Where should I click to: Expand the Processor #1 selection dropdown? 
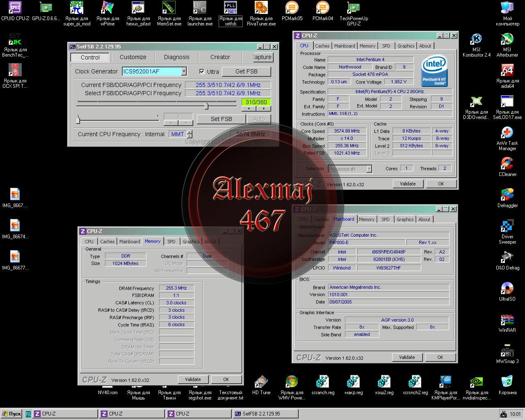pos(369,169)
